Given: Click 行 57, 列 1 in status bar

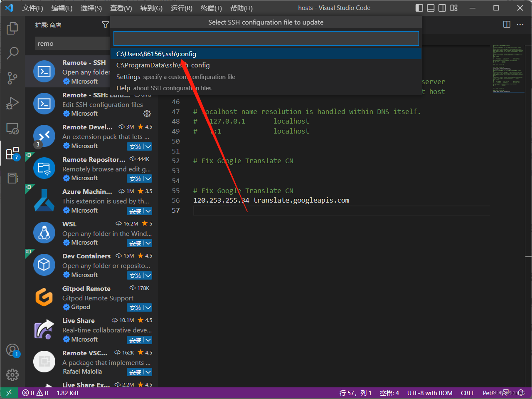Looking at the screenshot, I should click(355, 393).
